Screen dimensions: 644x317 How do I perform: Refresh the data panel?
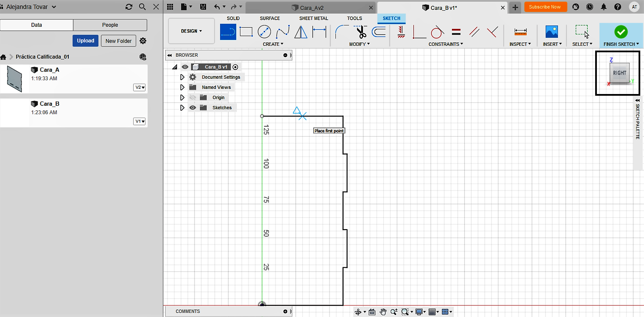coord(129,7)
